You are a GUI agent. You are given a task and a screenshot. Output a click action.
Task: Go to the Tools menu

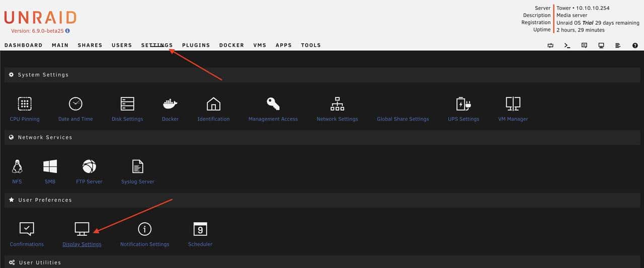[x=310, y=45]
